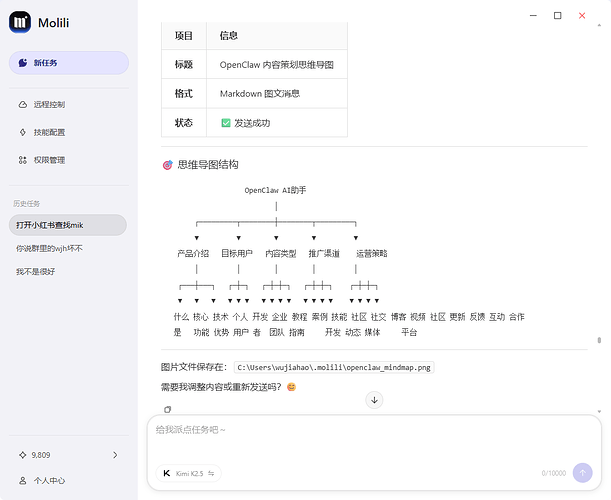Open 个人中心 personal center
This screenshot has width=611, height=500.
pyautogui.click(x=42, y=481)
